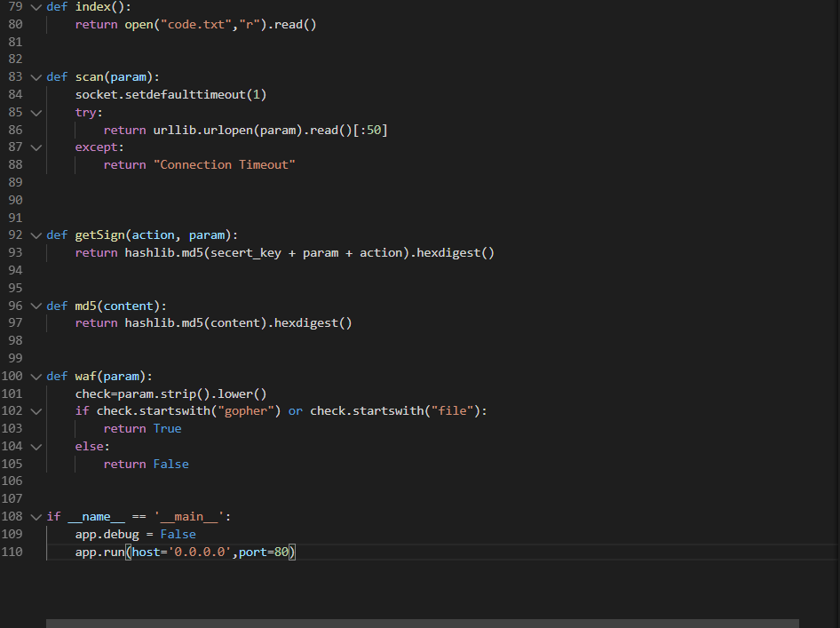Click return True on line 103

click(142, 429)
